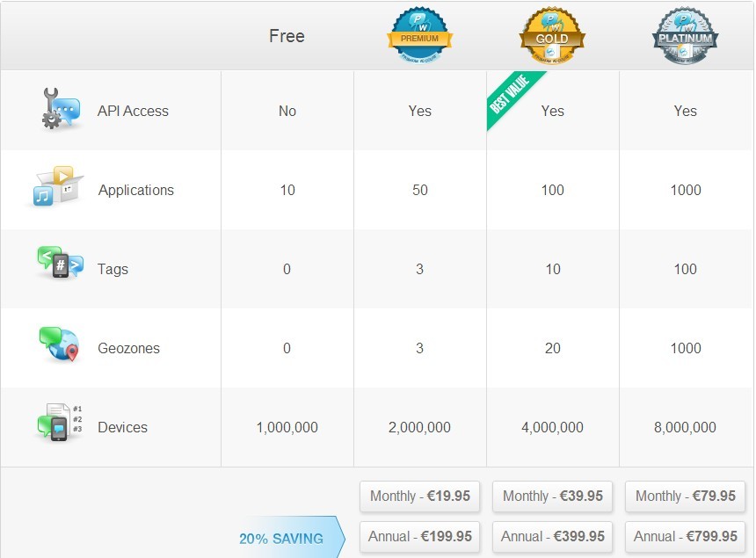
Task: Choose Platinum Annual €799.95 plan
Action: (685, 536)
